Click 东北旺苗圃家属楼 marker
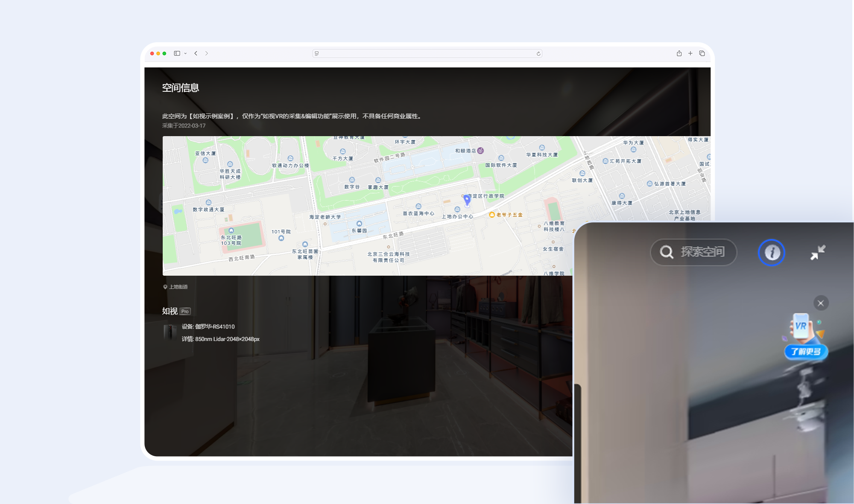 [x=305, y=245]
